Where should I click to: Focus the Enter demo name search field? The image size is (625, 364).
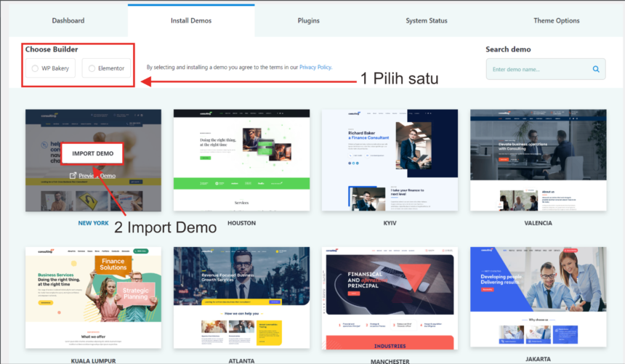pyautogui.click(x=538, y=70)
